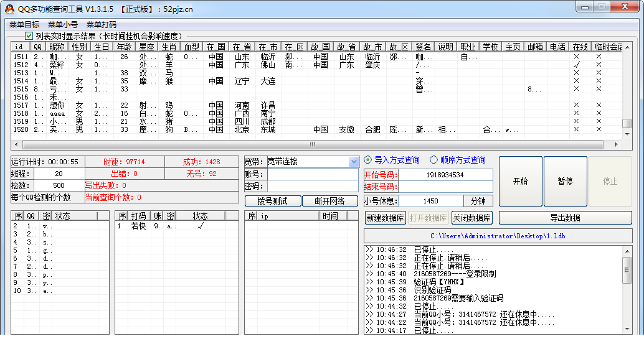This screenshot has height=349, width=644.
Task: Click log entry 2160587269----登录限制
Action: pyautogui.click(x=455, y=274)
